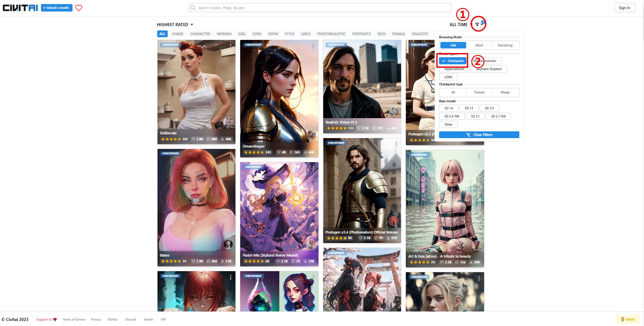Expand the Highest Rated sort dropdown
The height and width of the screenshot is (326, 644).
click(x=175, y=24)
